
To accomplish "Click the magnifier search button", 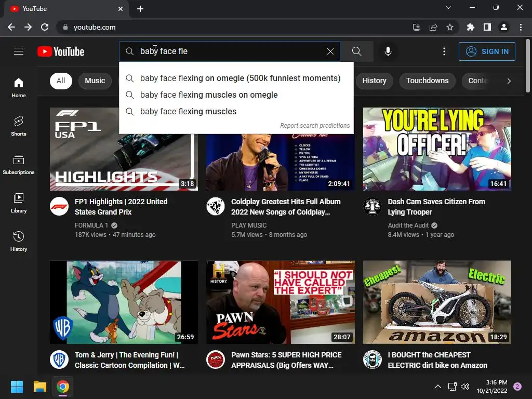I will coord(356,51).
